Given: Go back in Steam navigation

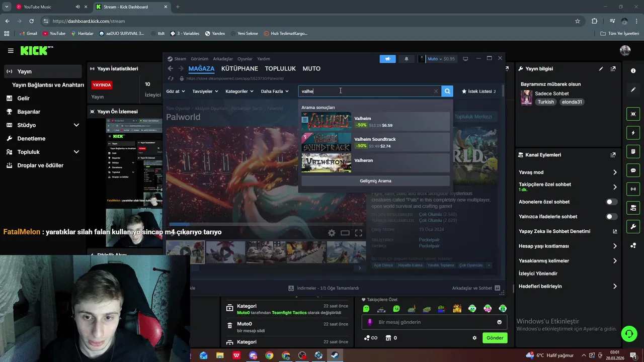Looking at the screenshot, I should pyautogui.click(x=170, y=68).
